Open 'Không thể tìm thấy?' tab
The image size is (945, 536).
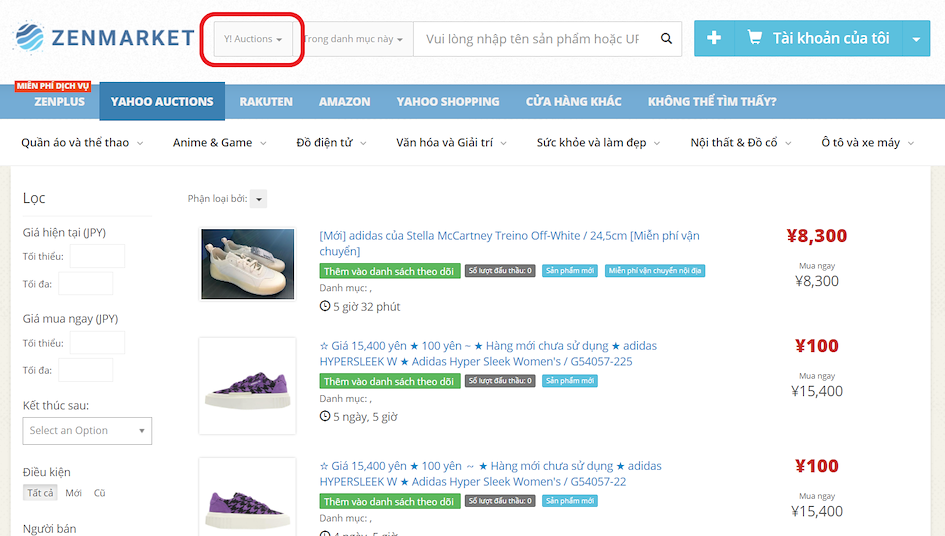click(712, 101)
